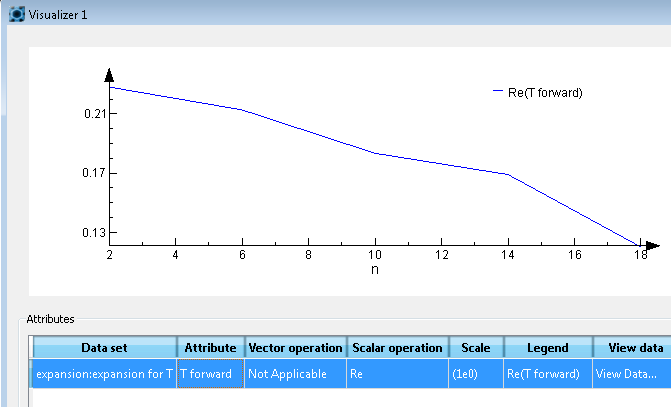Click the Not Applicable vector operation cell
The width and height of the screenshot is (671, 407).
click(295, 374)
